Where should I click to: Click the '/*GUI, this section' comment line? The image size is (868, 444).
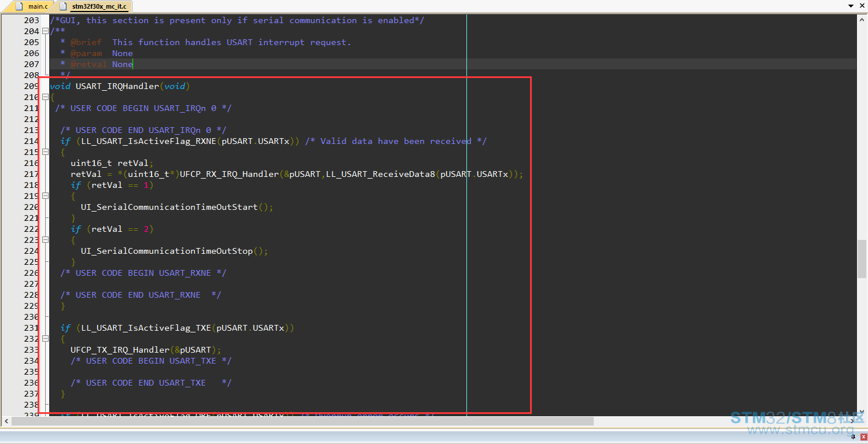tap(237, 20)
